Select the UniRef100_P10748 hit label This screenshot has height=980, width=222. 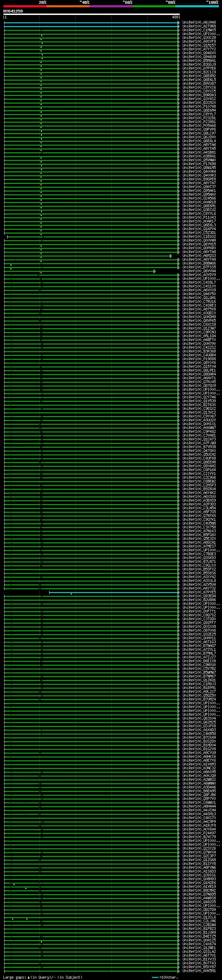[x=199, y=106]
